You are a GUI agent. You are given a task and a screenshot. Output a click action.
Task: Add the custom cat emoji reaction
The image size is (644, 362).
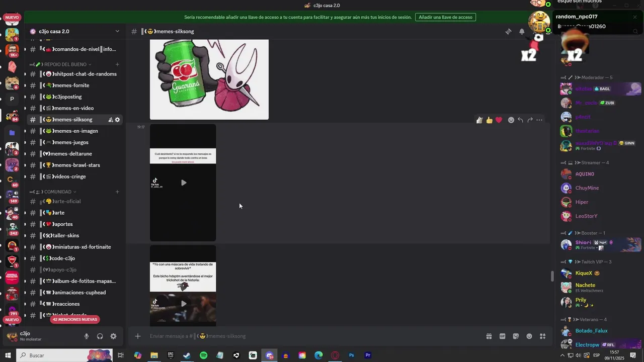(x=479, y=120)
